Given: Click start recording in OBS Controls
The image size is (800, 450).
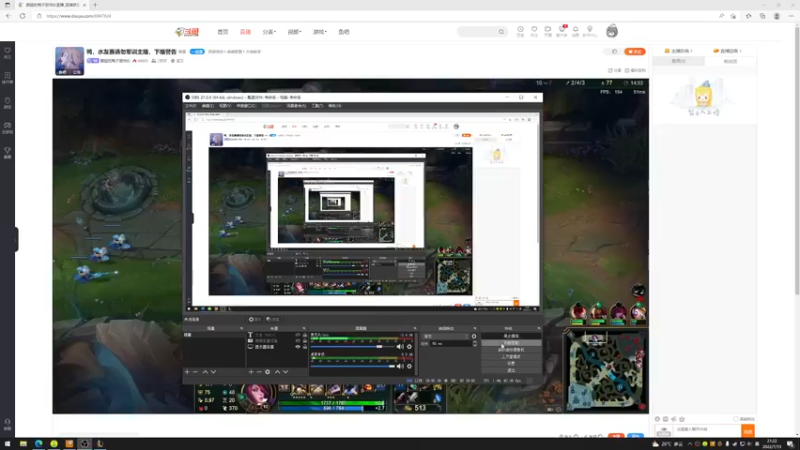Looking at the screenshot, I should (x=511, y=343).
